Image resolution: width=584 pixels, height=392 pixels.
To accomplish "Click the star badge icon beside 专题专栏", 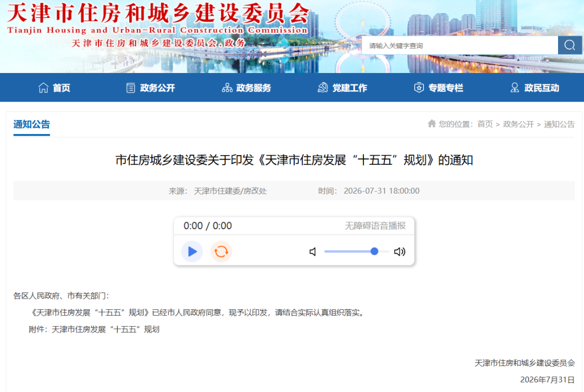I will pos(419,88).
